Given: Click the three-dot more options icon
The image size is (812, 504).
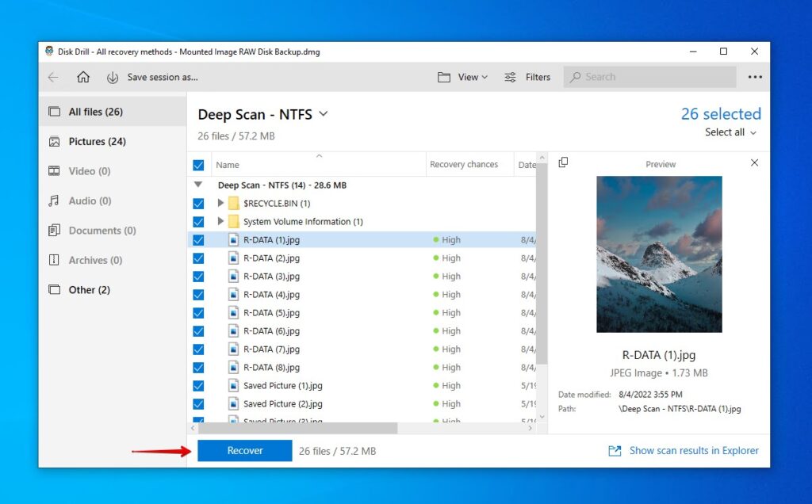Looking at the screenshot, I should pyautogui.click(x=754, y=76).
